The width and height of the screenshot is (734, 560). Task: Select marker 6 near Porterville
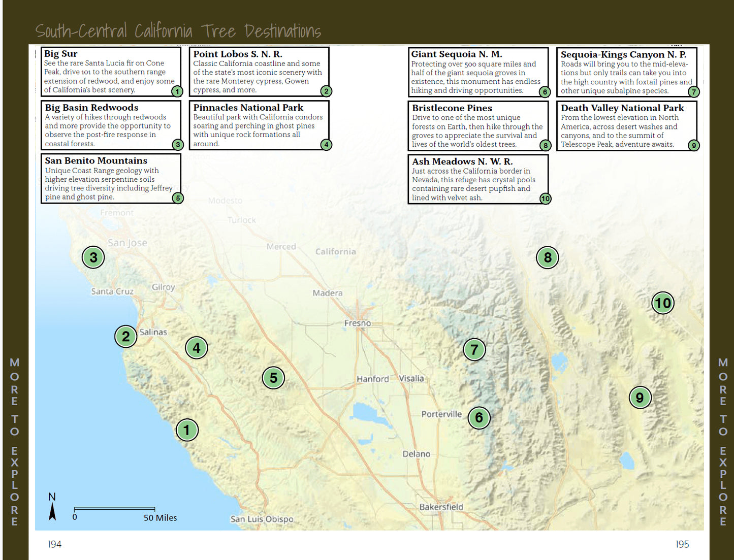coord(479,418)
